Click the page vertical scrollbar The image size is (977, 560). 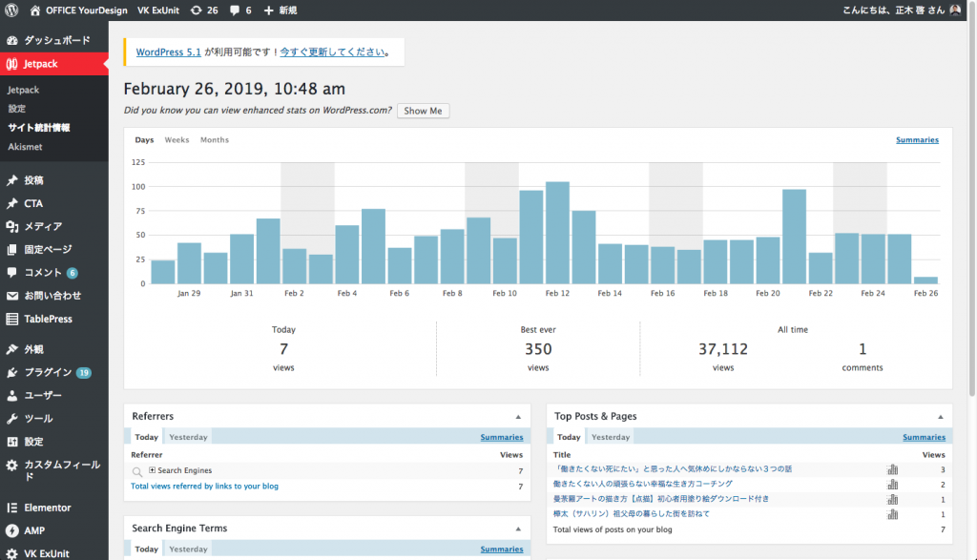point(971,286)
